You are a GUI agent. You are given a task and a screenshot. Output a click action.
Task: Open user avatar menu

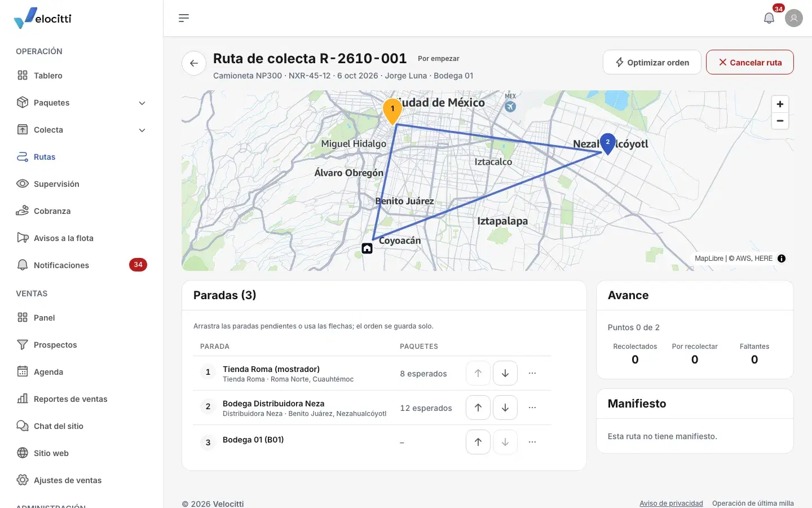(794, 18)
